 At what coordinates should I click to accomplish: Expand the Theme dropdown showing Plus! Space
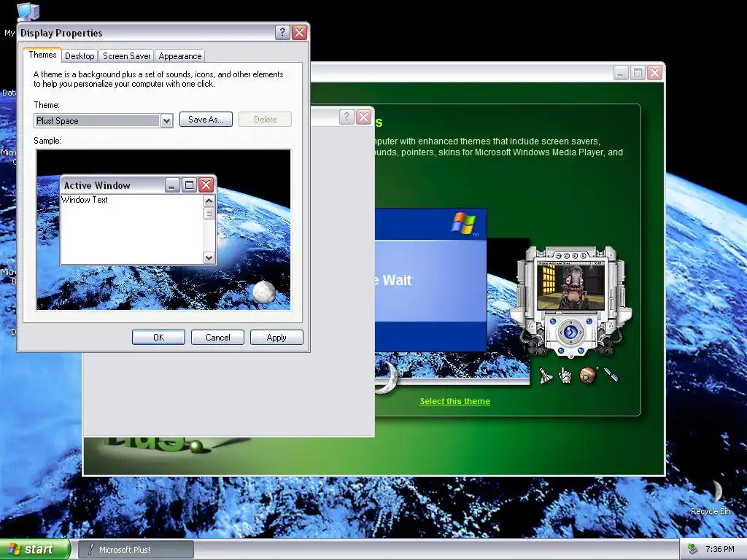click(166, 121)
